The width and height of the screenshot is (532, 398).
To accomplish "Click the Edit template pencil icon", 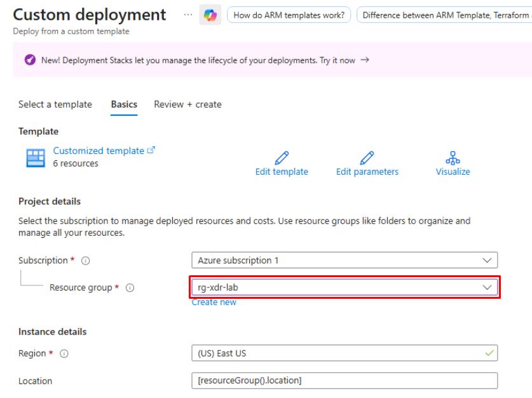I will coord(282,158).
